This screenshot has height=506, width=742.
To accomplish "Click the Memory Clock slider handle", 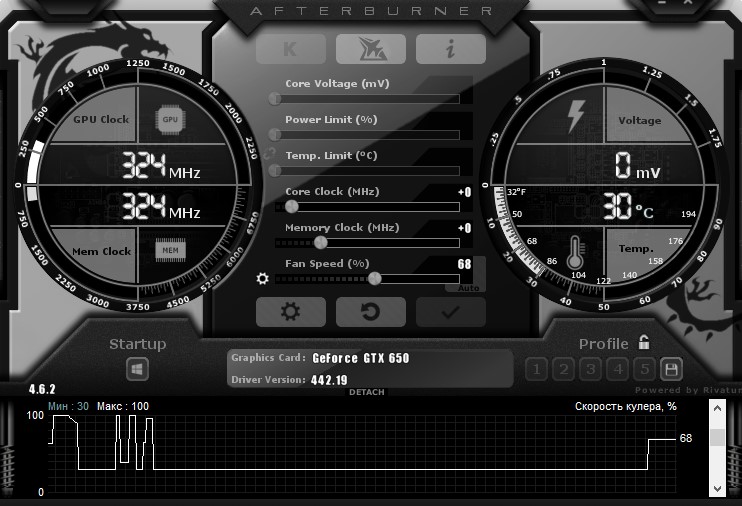I will tap(320, 242).
